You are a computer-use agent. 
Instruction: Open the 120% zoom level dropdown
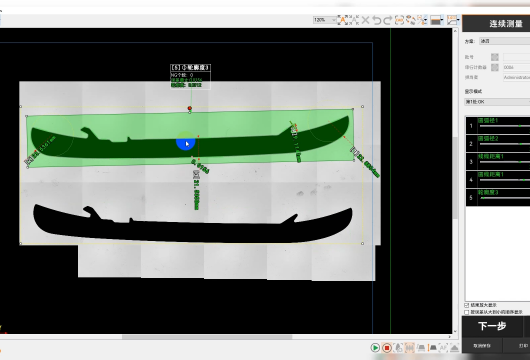[x=324, y=20]
